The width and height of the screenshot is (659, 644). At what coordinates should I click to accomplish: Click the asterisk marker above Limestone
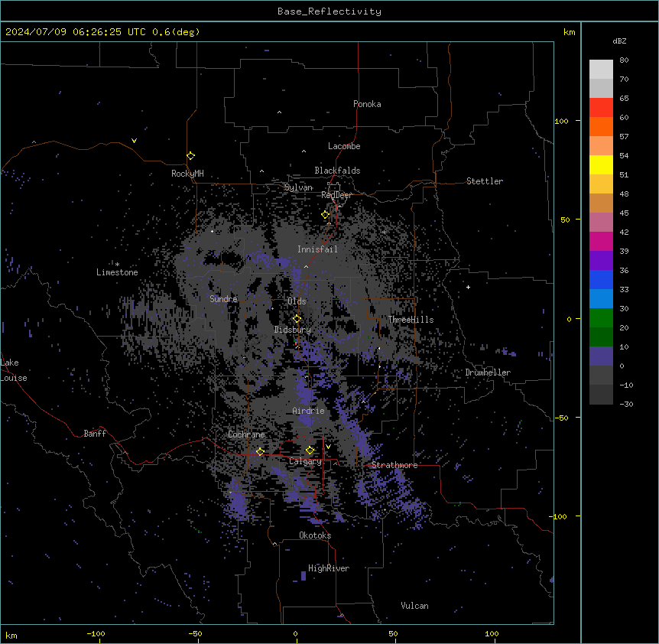click(x=117, y=265)
